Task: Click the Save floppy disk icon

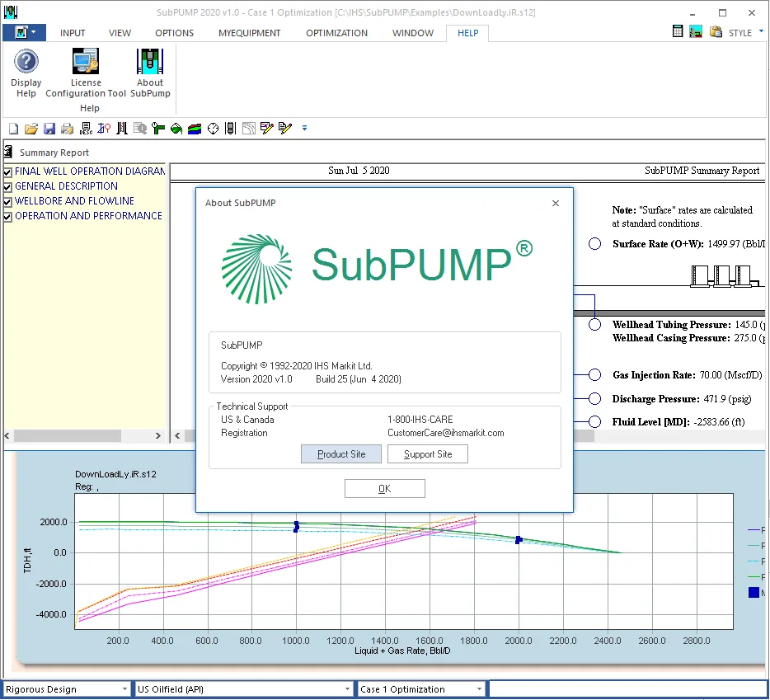Action: pyautogui.click(x=49, y=129)
